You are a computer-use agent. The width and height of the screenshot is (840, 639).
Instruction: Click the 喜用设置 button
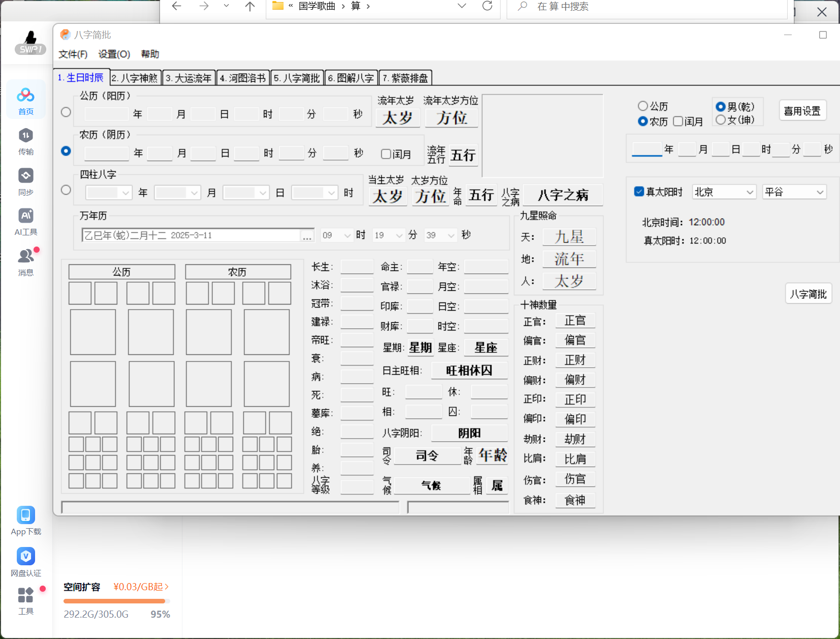[x=802, y=111]
